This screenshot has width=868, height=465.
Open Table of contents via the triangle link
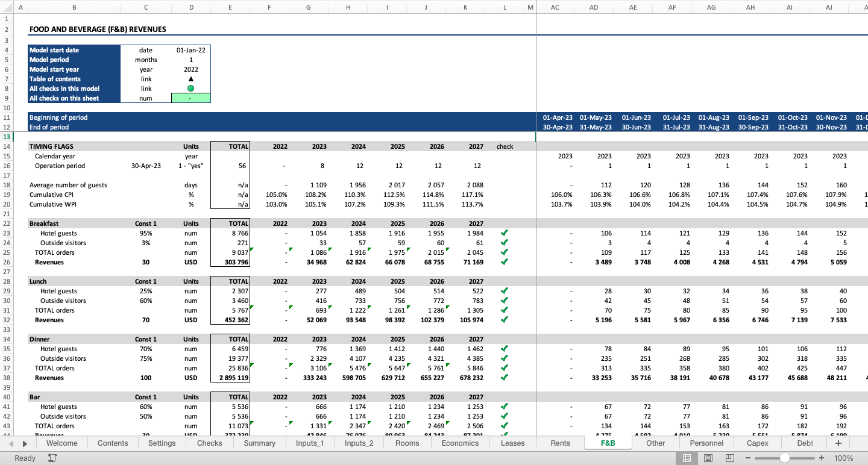191,79
